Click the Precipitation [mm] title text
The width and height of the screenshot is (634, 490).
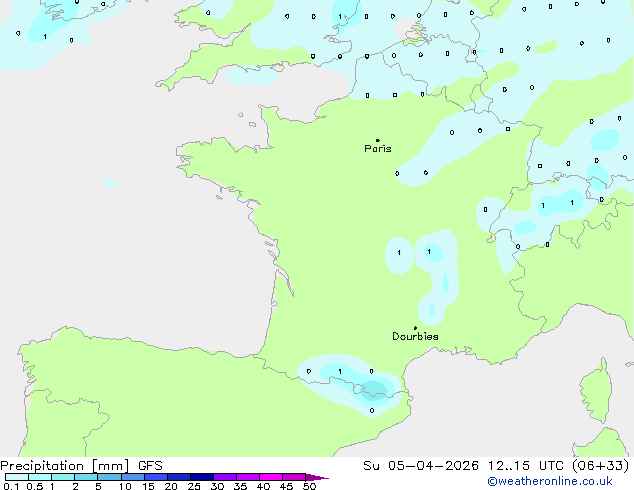coord(65,466)
